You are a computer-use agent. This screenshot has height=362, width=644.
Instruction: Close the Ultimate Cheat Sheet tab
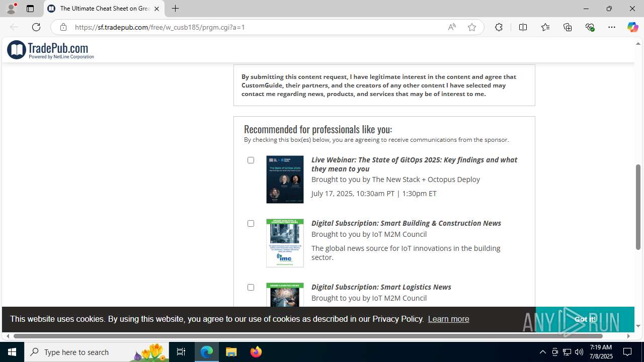coord(156,9)
